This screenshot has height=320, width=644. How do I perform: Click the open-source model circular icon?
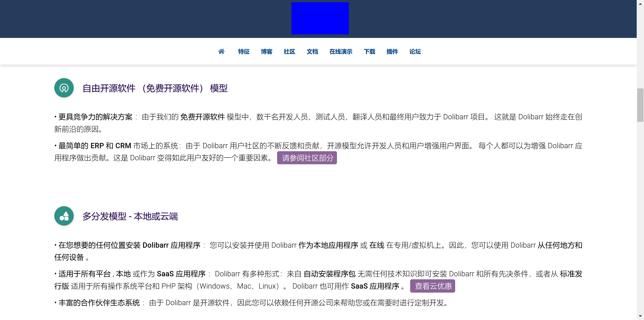(x=64, y=88)
